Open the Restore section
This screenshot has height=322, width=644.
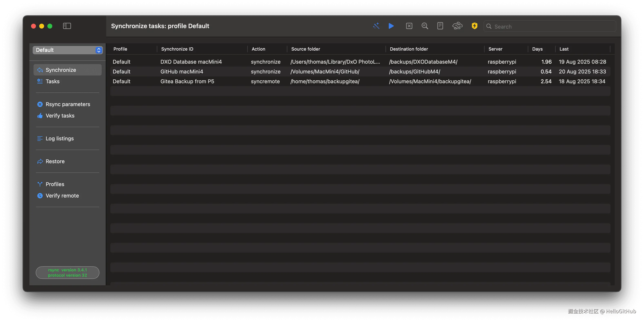click(55, 161)
